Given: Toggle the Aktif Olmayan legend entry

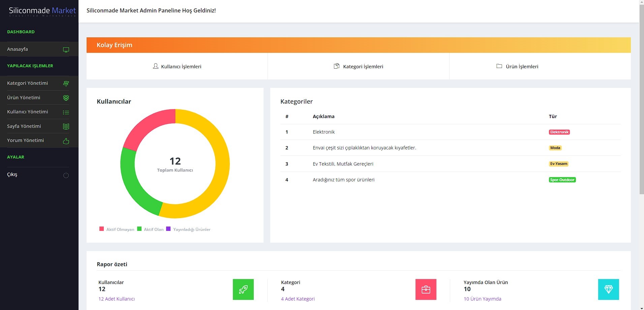Looking at the screenshot, I should coord(117,229).
